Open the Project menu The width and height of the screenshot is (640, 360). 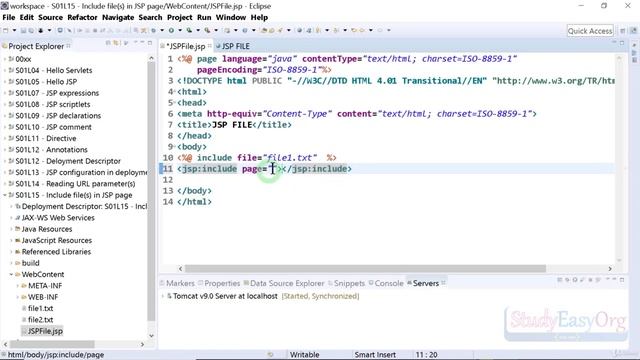(x=180, y=18)
